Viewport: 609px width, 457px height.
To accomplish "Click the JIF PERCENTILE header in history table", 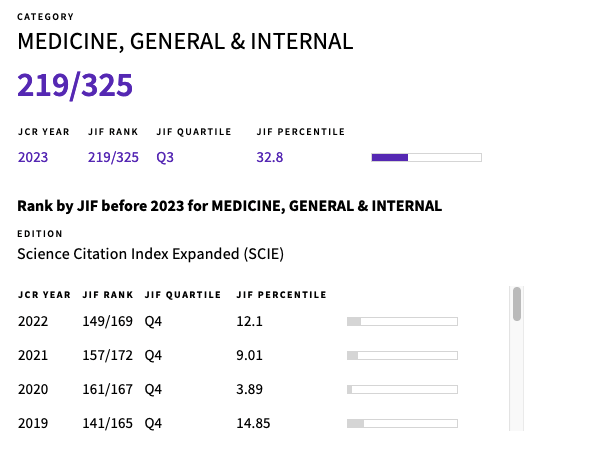I will point(282,295).
